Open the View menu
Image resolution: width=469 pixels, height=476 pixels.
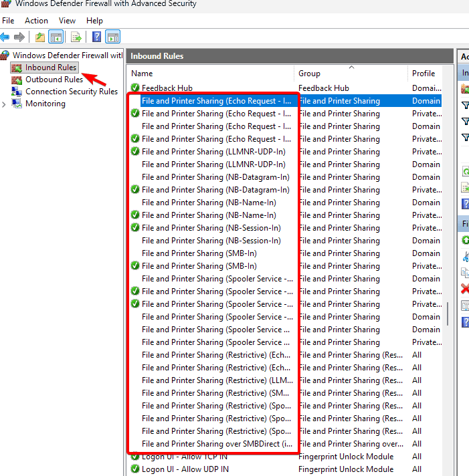67,21
